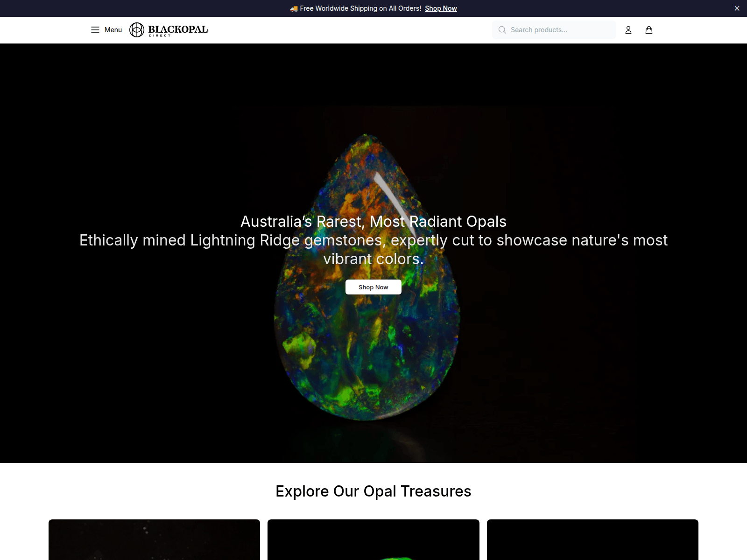Screen dimensions: 747x560
Task: Open the third opal category card
Action: (592, 539)
